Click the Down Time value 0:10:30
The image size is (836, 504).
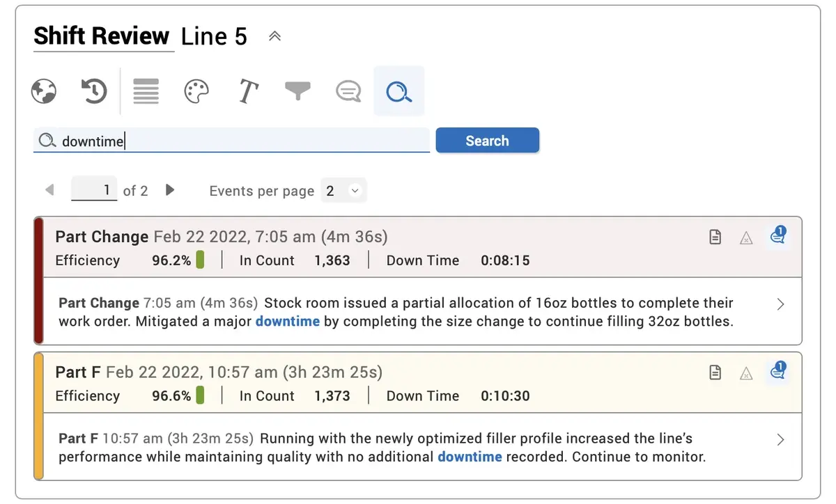[x=505, y=395]
